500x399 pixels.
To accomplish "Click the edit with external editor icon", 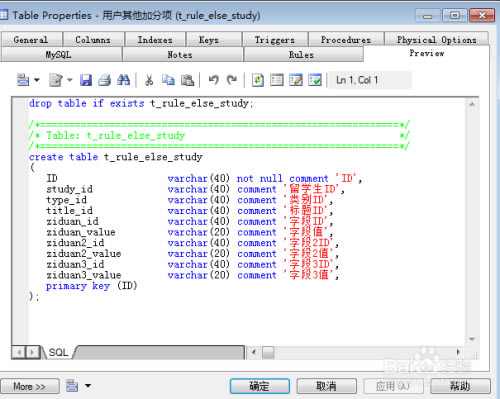I will click(56, 80).
